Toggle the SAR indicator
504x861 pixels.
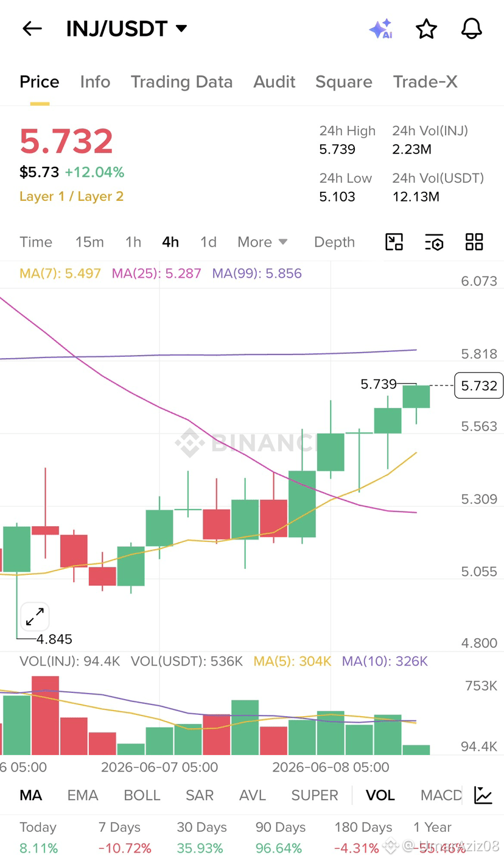pos(200,795)
